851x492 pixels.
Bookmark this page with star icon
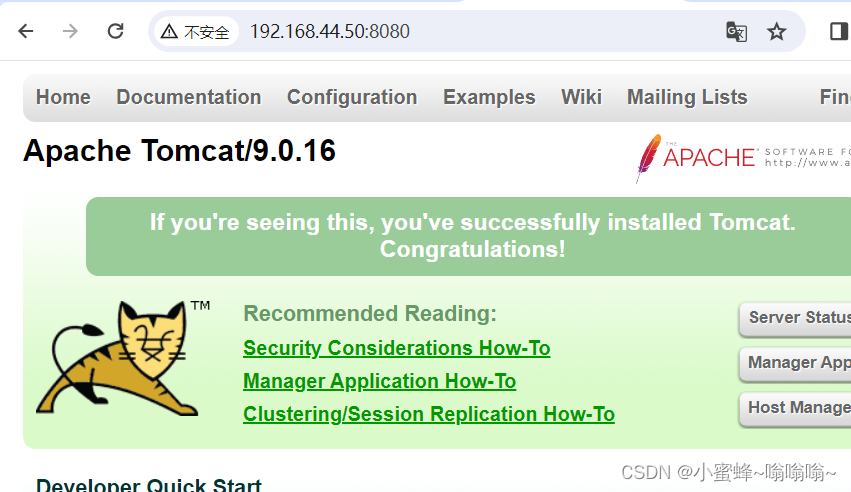click(x=777, y=31)
